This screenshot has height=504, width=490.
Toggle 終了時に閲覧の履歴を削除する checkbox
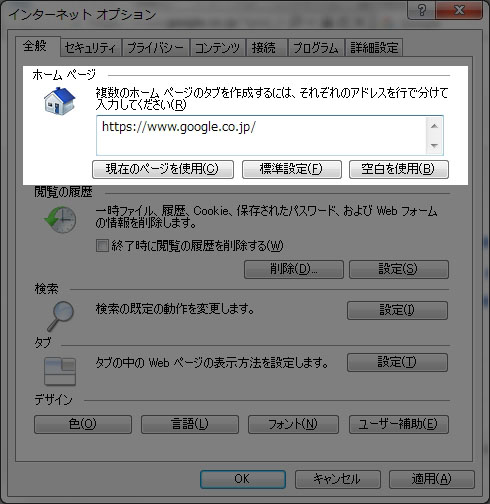click(102, 246)
